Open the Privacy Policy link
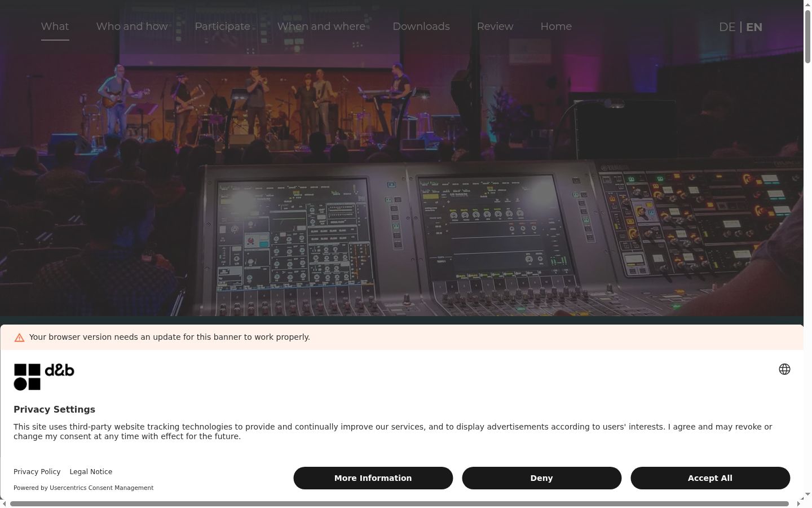Image resolution: width=812 pixels, height=508 pixels. [37, 472]
